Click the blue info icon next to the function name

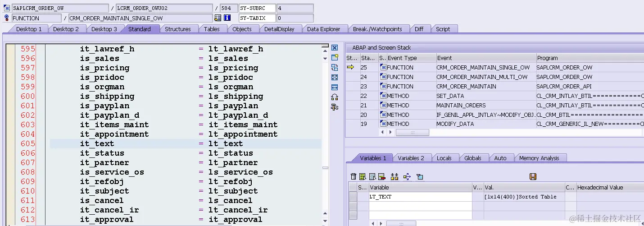click(x=227, y=18)
